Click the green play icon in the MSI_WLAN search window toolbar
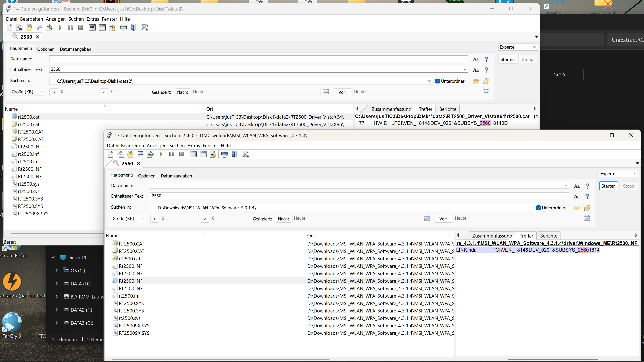Viewport: 644px width, 362px height. point(161,154)
